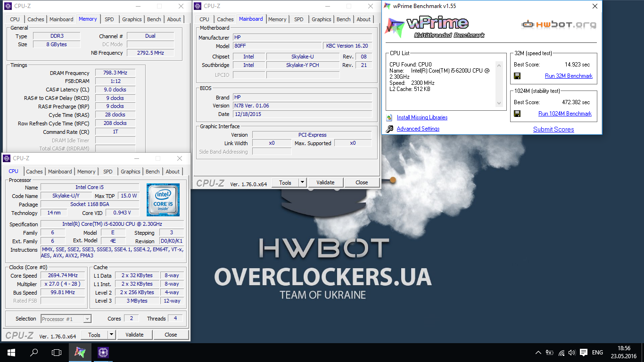The height and width of the screenshot is (362, 644).
Task: Click the Advanced Settings magnifier icon
Action: point(389,129)
